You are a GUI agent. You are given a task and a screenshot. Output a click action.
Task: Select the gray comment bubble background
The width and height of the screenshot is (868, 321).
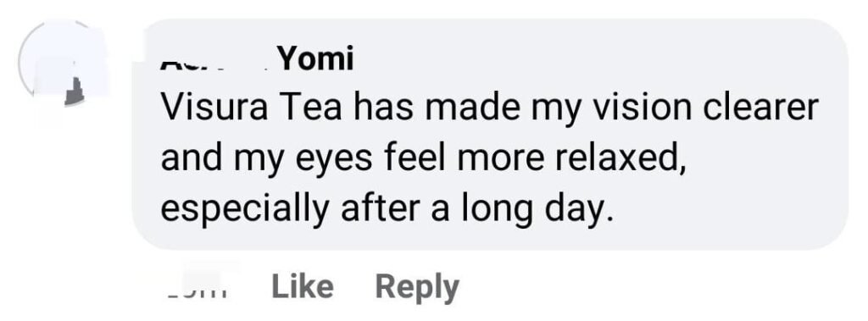pos(491,134)
